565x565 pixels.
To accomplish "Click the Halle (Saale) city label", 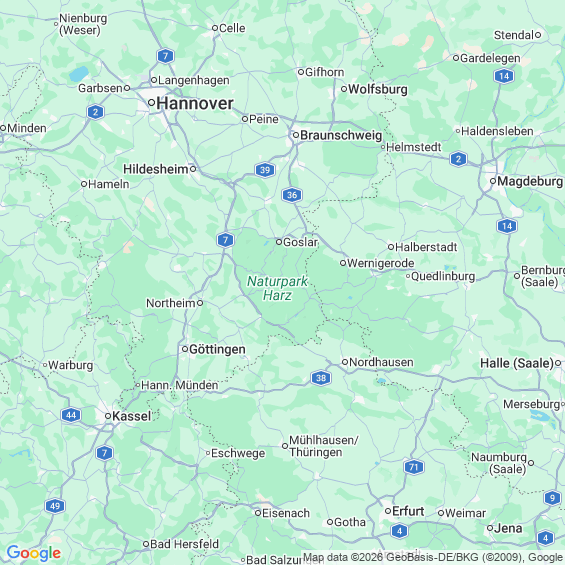I will [517, 363].
